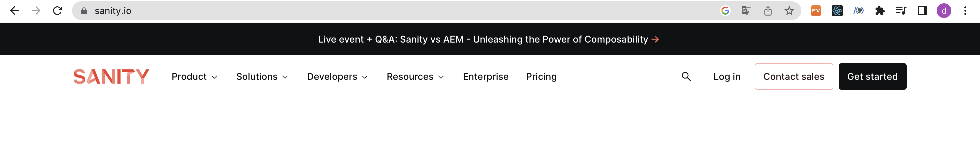Expand the Developers dropdown menu
This screenshot has height=147, width=980.
[337, 77]
